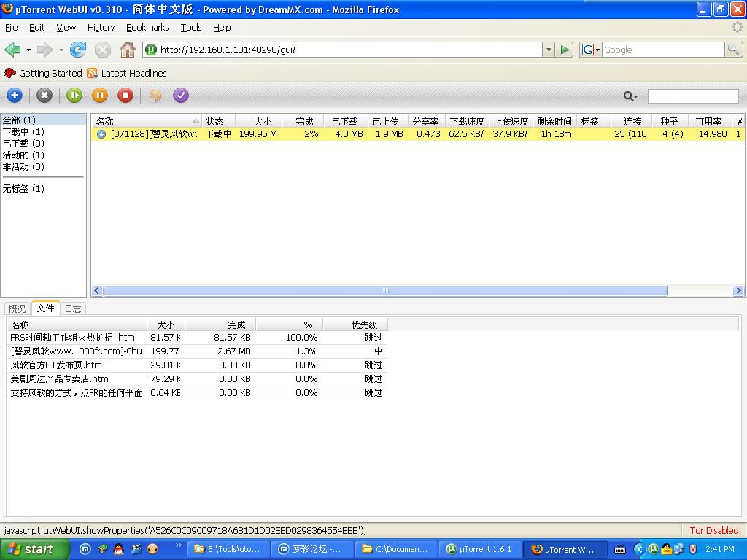Reload the current page
This screenshot has width=747, height=560.
77,50
